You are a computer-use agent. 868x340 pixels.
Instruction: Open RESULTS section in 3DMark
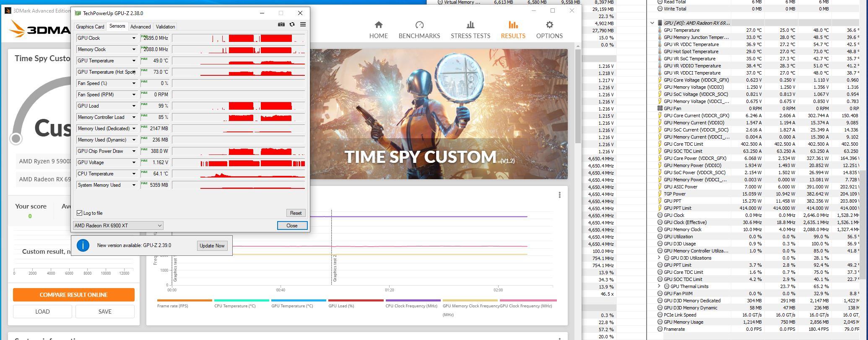[x=513, y=30]
